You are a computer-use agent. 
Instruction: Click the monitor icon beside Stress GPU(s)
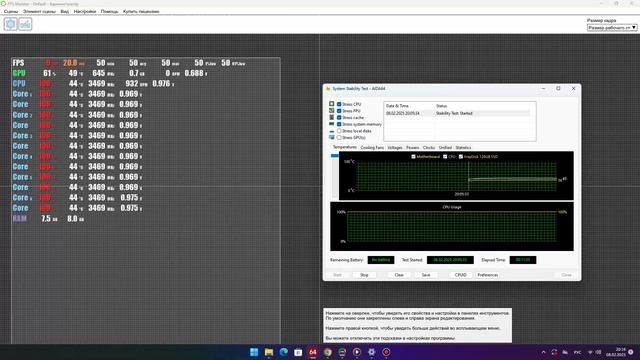point(331,138)
